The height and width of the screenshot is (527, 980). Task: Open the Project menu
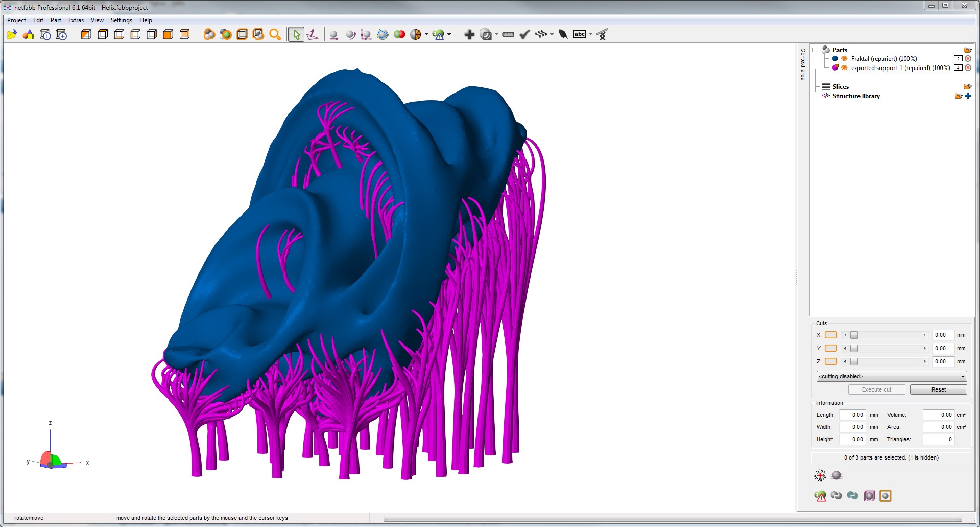pos(16,20)
